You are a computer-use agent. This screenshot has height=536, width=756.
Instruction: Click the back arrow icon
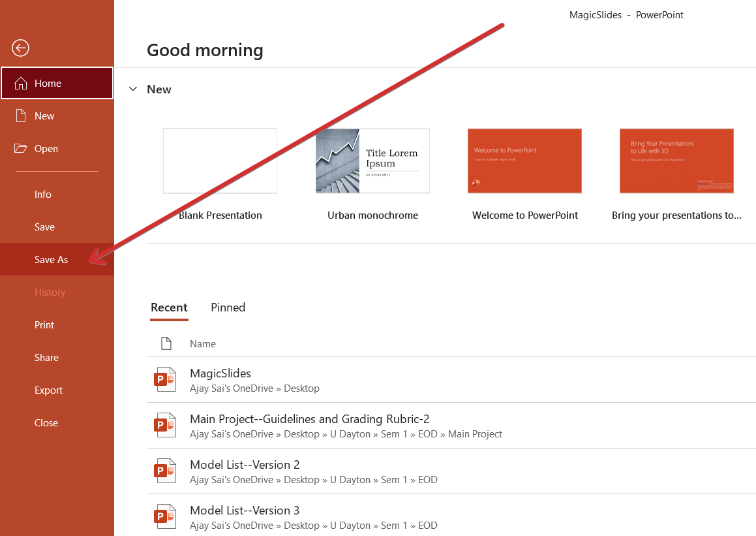[20, 48]
